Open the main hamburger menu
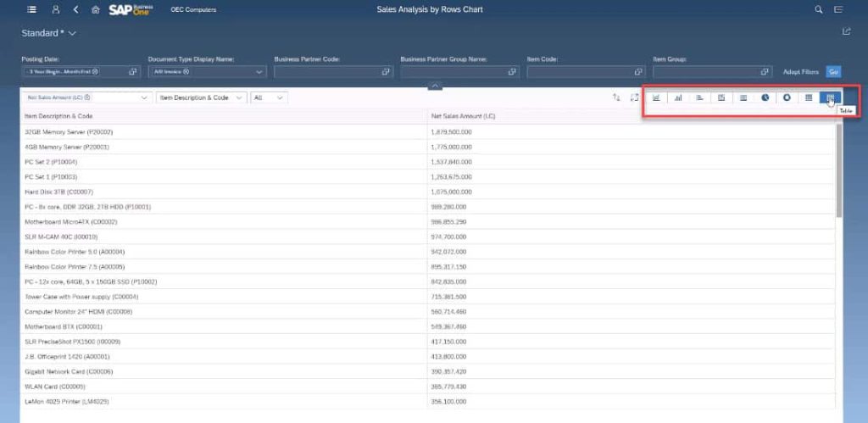Image resolution: width=868 pixels, height=423 pixels. pos(31,9)
